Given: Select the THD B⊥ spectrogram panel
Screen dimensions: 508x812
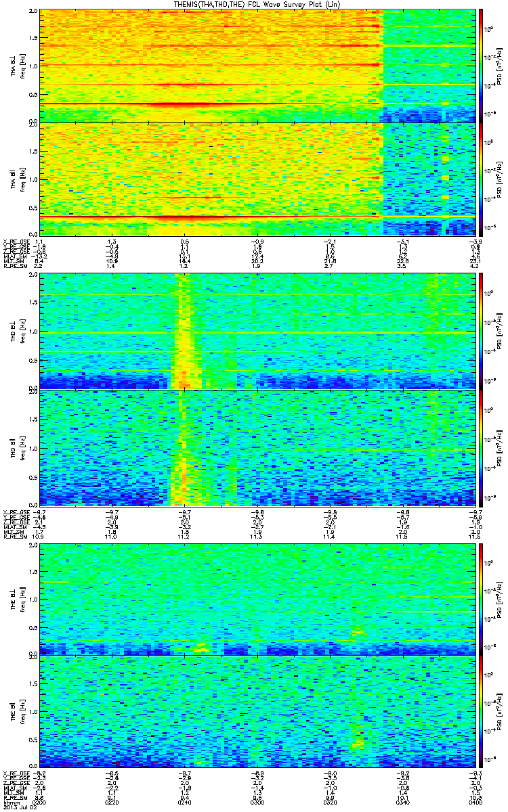Looking at the screenshot, I should (x=257, y=330).
